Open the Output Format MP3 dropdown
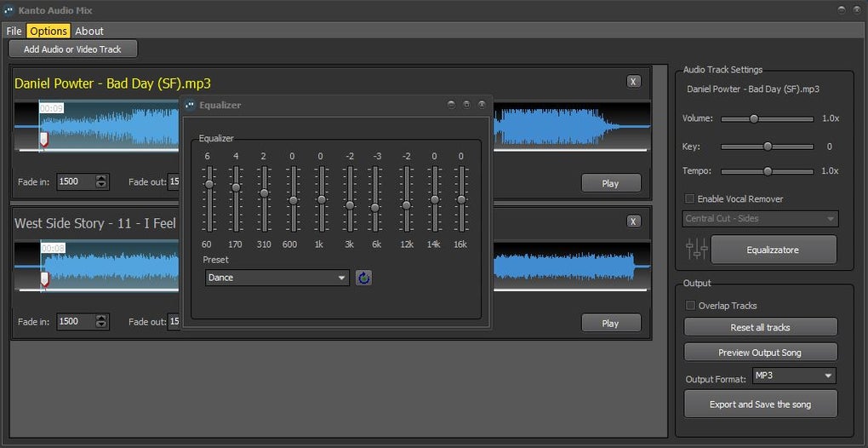Screen dimensions: 868x448 pyautogui.click(x=794, y=376)
